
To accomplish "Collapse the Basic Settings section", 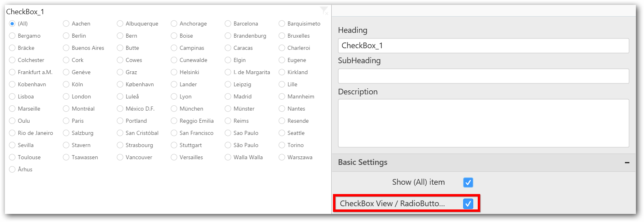I will pyautogui.click(x=627, y=162).
